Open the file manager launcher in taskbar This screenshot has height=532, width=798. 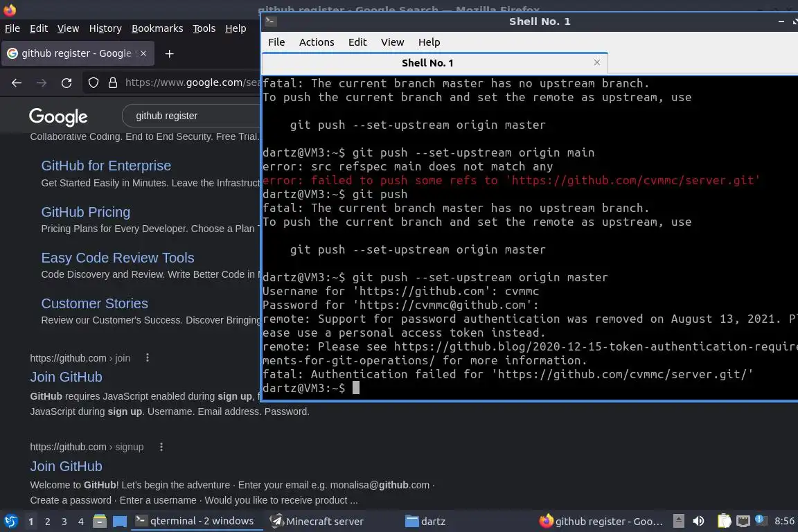tap(100, 521)
